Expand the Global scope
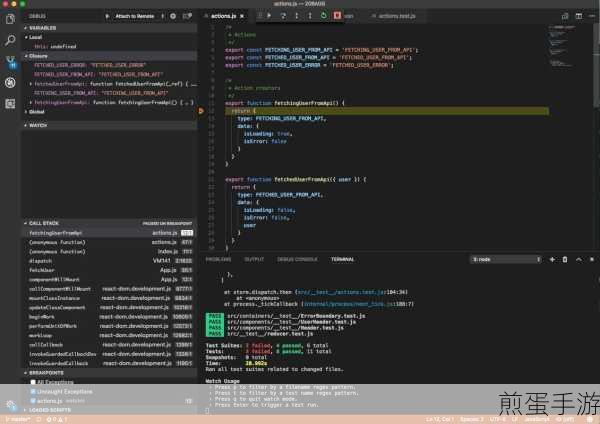The image size is (600, 424). [x=109, y=112]
